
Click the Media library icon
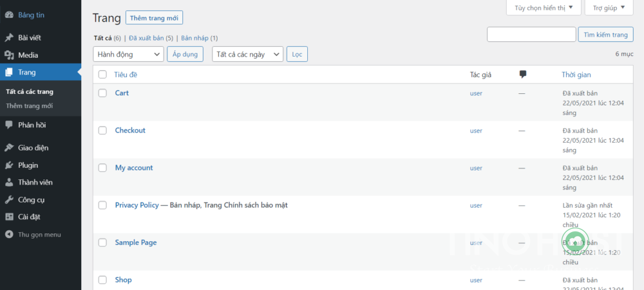pos(9,55)
